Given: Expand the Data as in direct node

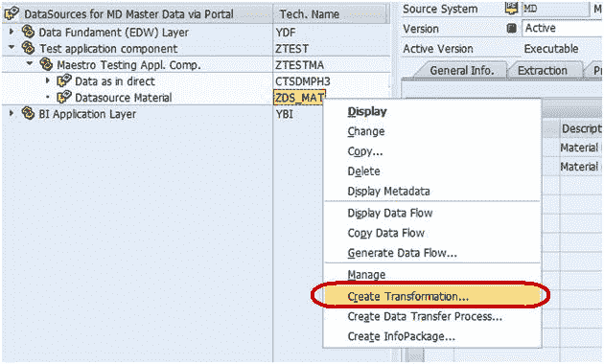Looking at the screenshot, I should tap(48, 80).
